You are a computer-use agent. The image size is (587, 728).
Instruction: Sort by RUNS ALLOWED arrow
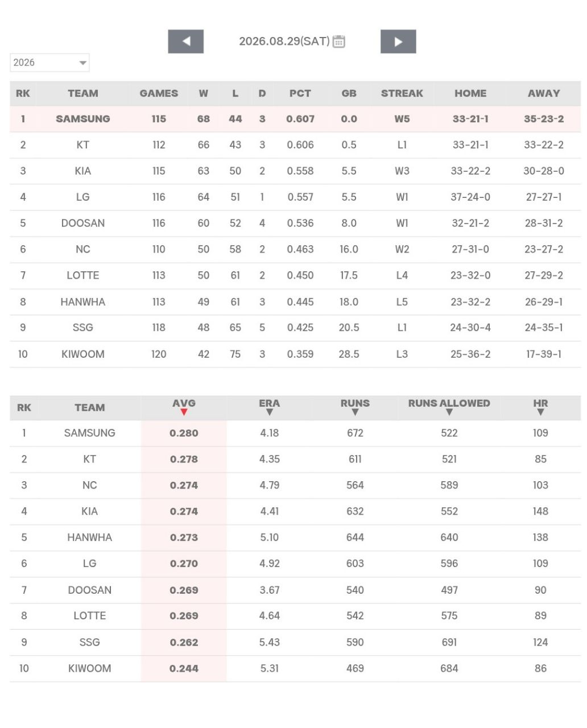click(x=449, y=412)
